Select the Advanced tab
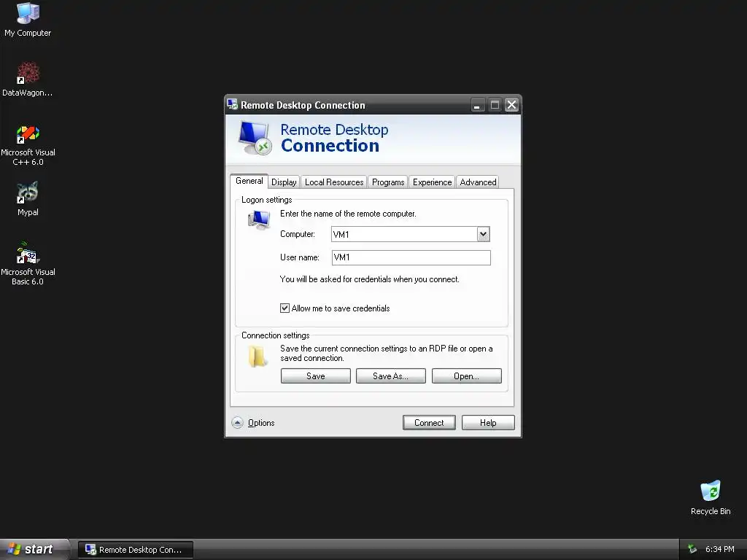Viewport: 747px width, 560px height. [478, 182]
